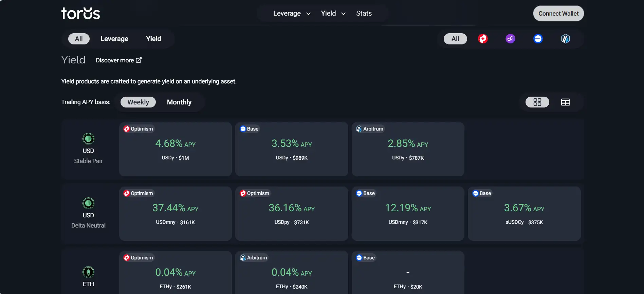Screen dimensions: 644x294
Task: Select Weekly trailing APY basis
Action: coord(138,102)
